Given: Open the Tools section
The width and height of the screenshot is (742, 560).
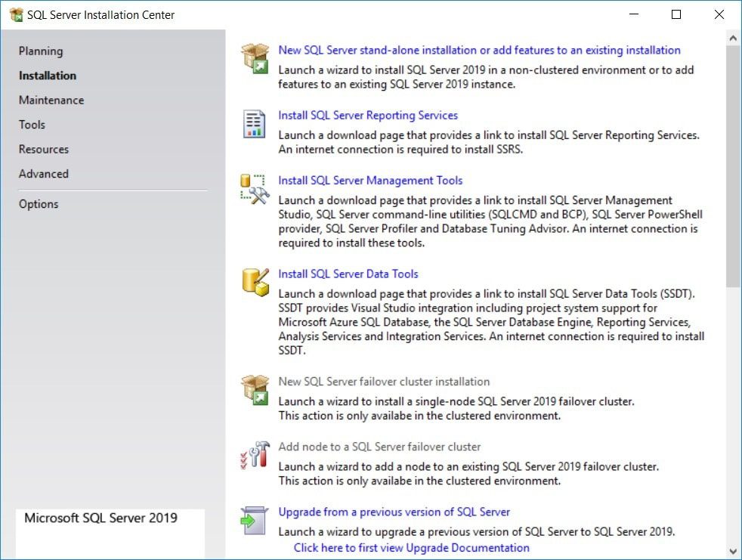Looking at the screenshot, I should click(31, 124).
